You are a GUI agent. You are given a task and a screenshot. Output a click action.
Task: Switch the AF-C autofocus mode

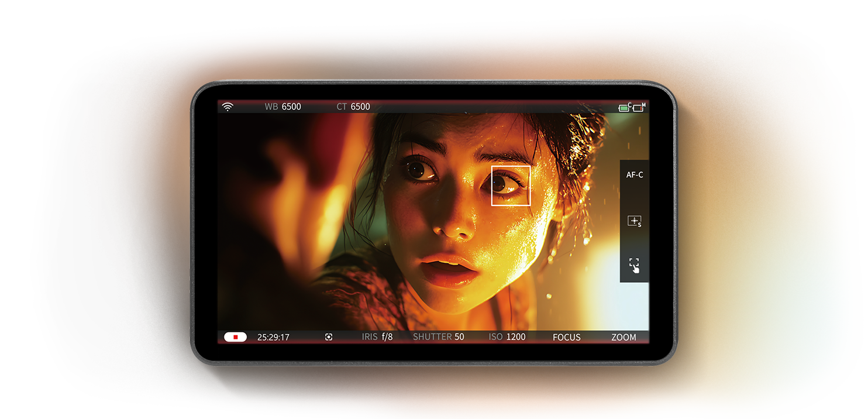[x=635, y=175]
